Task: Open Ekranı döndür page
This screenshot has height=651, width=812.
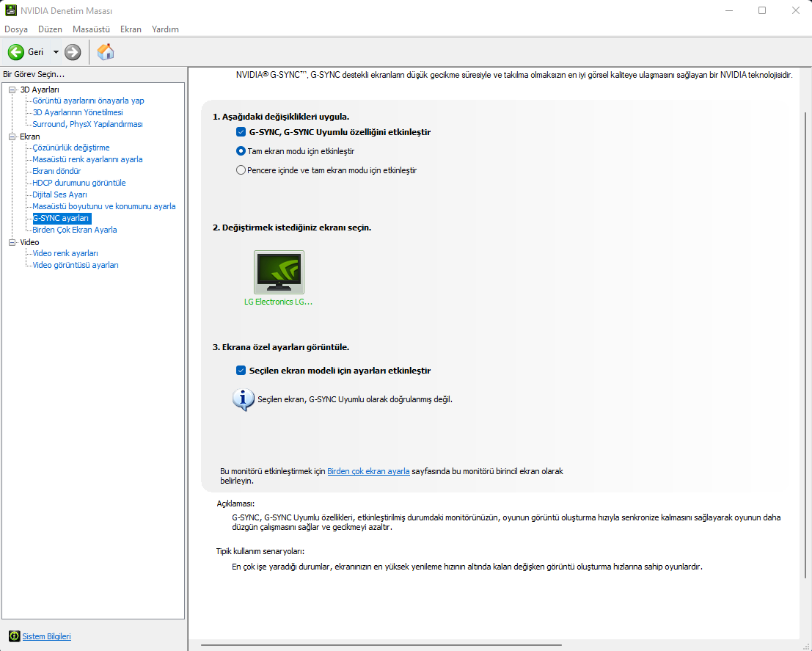Action: [x=56, y=171]
